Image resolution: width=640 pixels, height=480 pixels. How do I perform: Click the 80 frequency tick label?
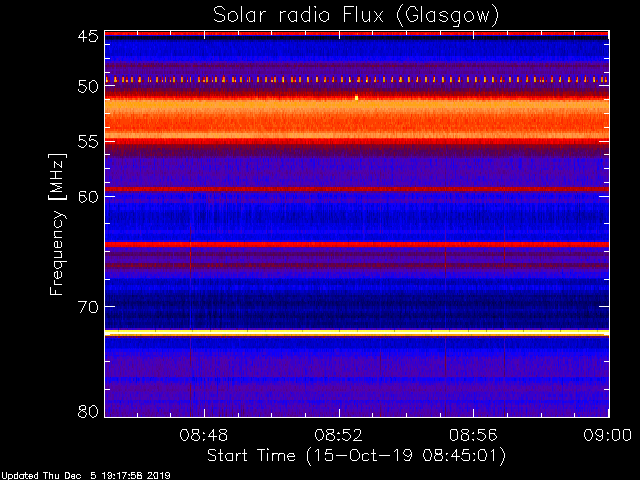pos(88,411)
